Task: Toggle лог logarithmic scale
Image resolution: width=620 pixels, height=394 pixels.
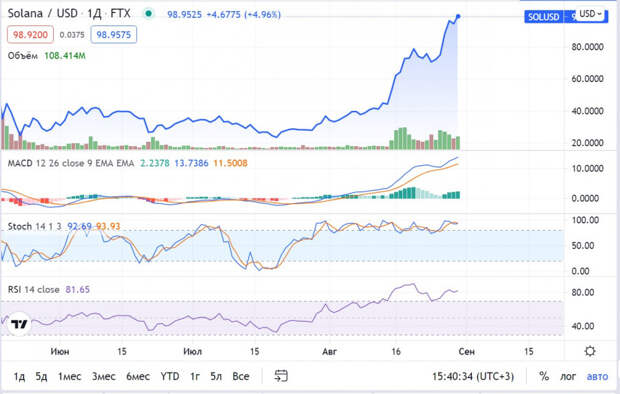Action: pyautogui.click(x=568, y=376)
